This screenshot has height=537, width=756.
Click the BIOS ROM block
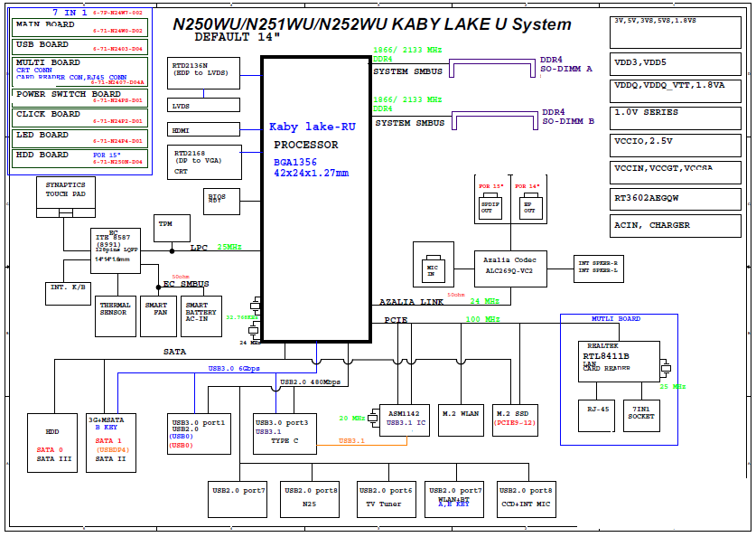221,202
